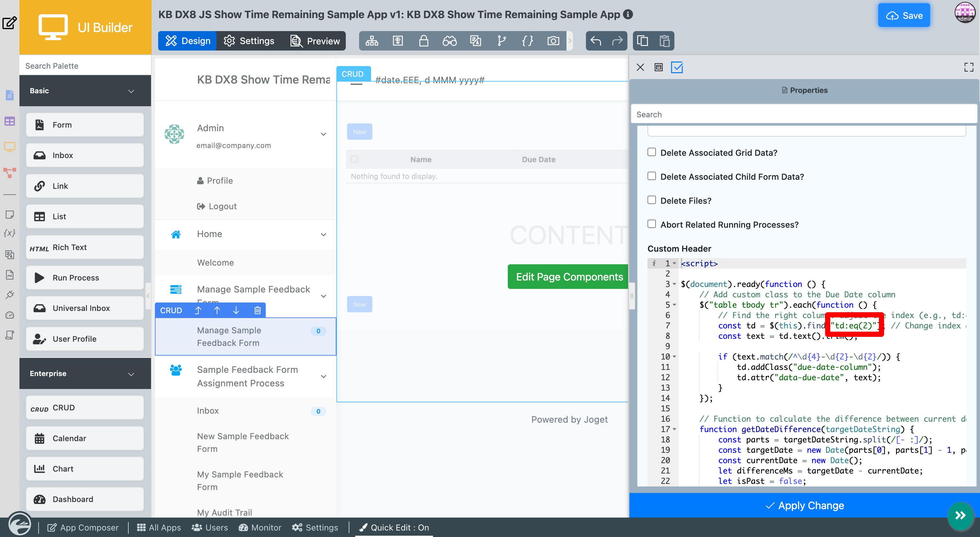Fold code at line 17 function

click(x=674, y=429)
